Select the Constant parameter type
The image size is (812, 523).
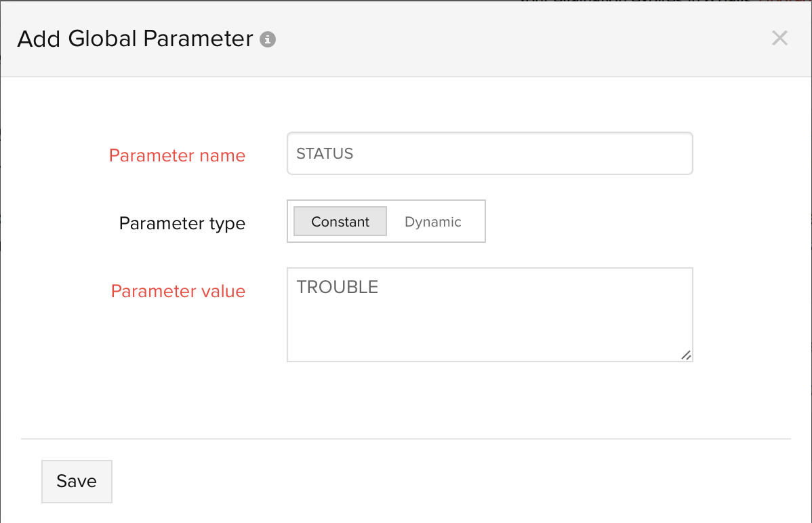(x=340, y=222)
